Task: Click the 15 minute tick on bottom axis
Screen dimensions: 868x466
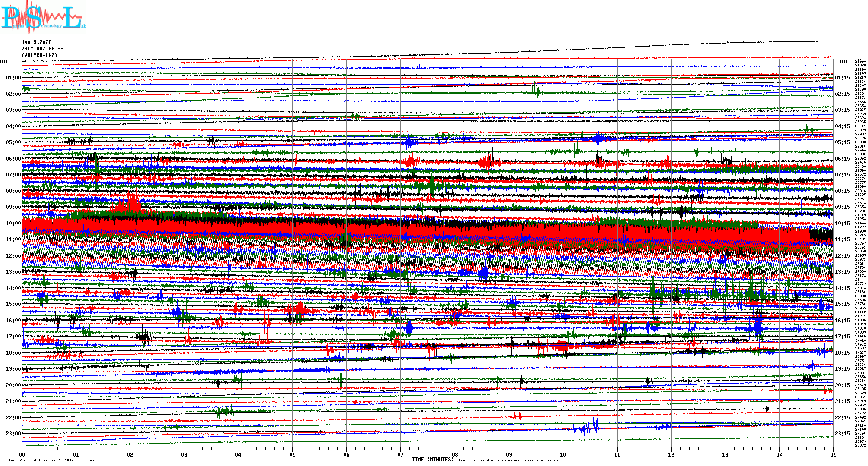Action: pyautogui.click(x=833, y=454)
